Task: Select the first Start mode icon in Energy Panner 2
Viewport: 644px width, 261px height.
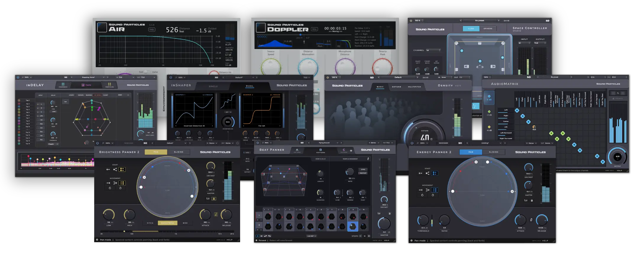Action: [x=420, y=173]
